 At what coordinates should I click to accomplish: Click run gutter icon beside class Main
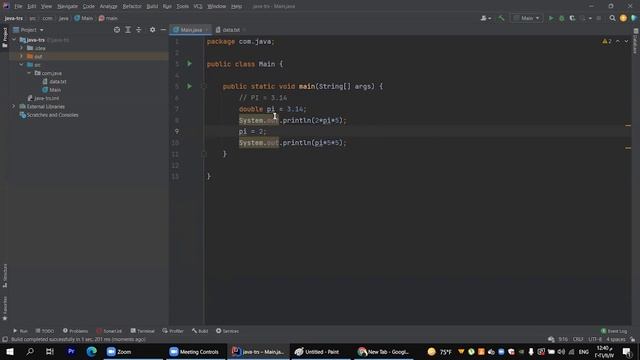pos(189,64)
